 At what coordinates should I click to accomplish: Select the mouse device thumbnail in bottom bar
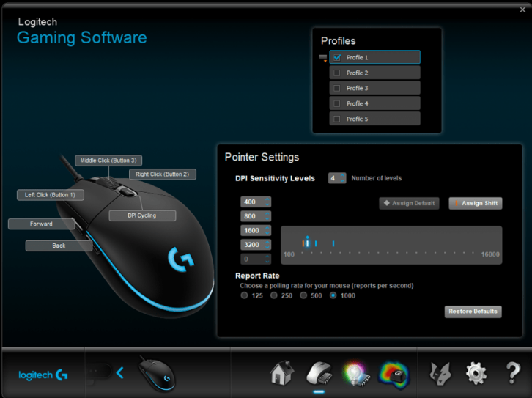pos(157,374)
